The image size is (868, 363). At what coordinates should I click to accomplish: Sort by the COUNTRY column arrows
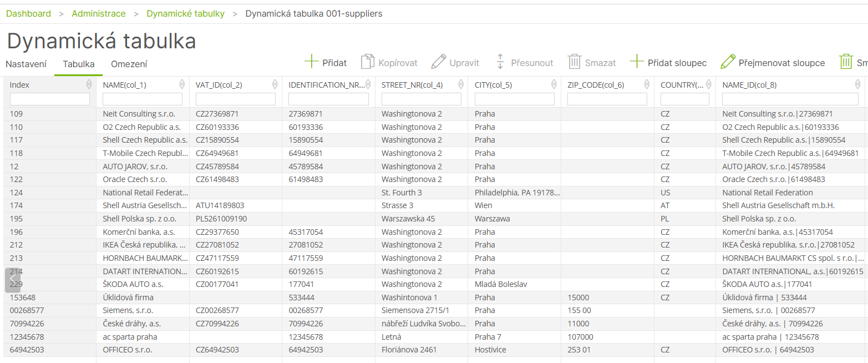709,84
